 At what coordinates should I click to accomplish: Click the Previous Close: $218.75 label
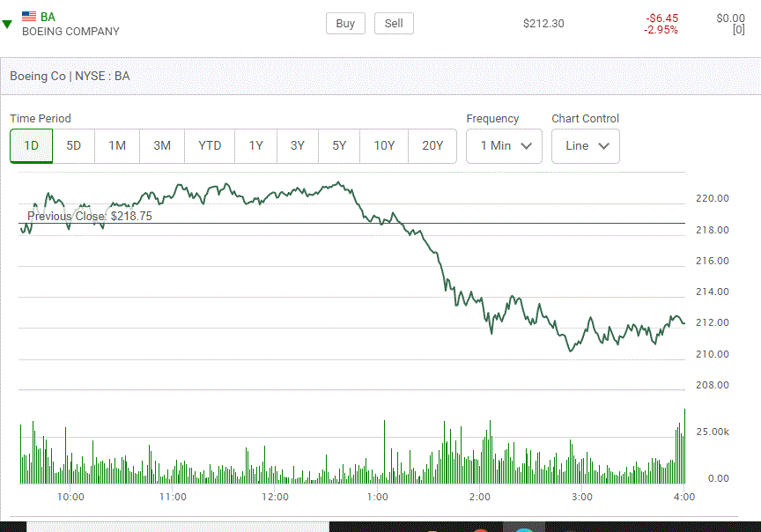90,216
